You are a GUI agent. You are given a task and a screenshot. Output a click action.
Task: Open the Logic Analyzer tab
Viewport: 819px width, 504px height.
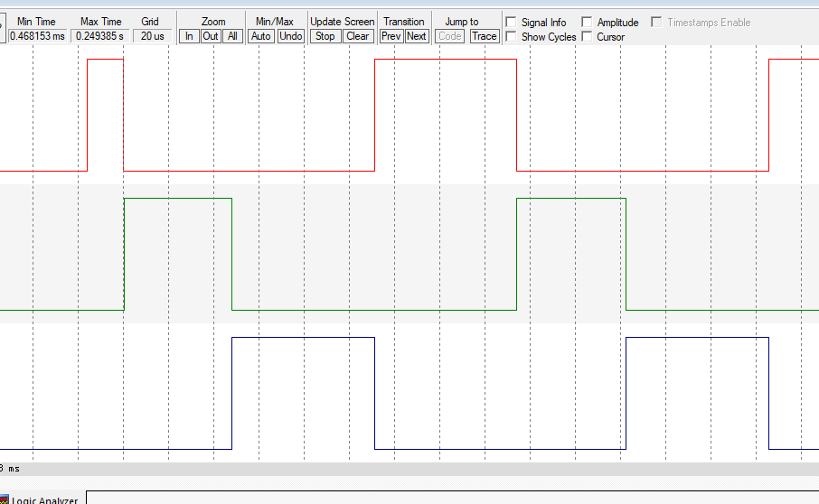[41, 499]
